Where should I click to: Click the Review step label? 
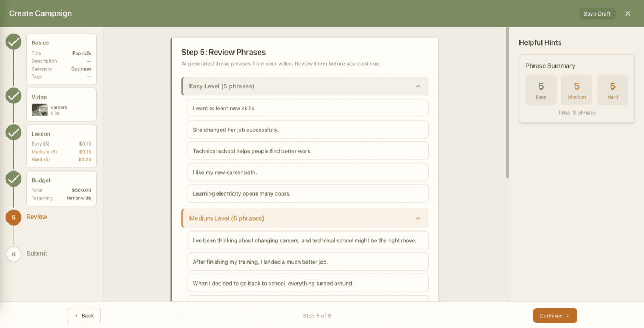click(x=37, y=217)
